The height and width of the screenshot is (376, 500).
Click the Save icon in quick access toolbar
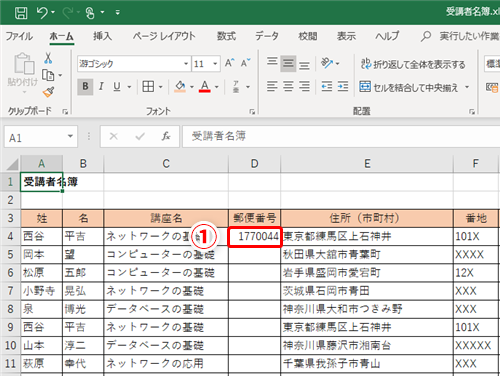[21, 13]
